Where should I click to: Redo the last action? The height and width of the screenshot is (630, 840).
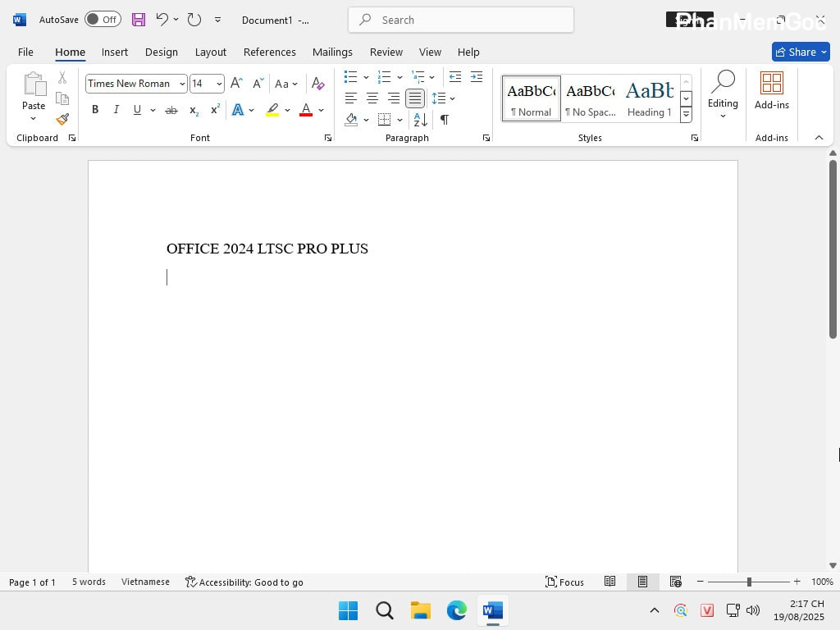tap(194, 20)
